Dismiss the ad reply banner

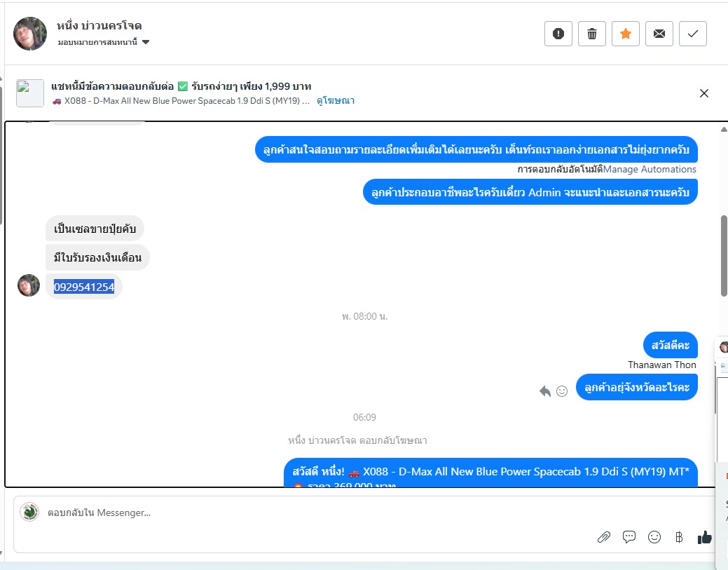704,93
